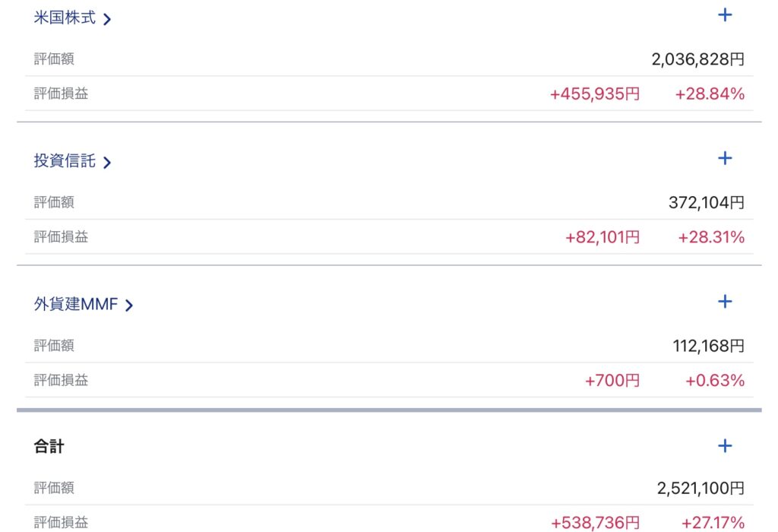This screenshot has width=778, height=532.
Task: Click the chevron arrow beside 米国株式
Action: 107,19
